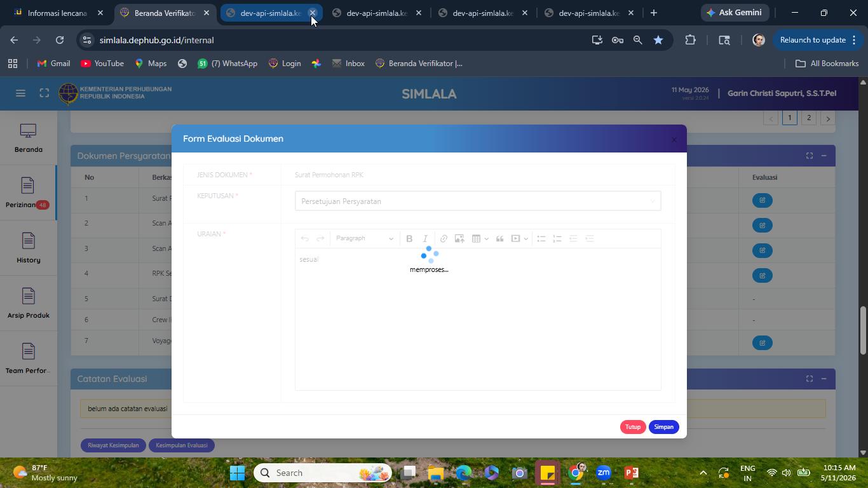Click the Kesimpulan Evaluasi button
868x488 pixels.
point(182,445)
